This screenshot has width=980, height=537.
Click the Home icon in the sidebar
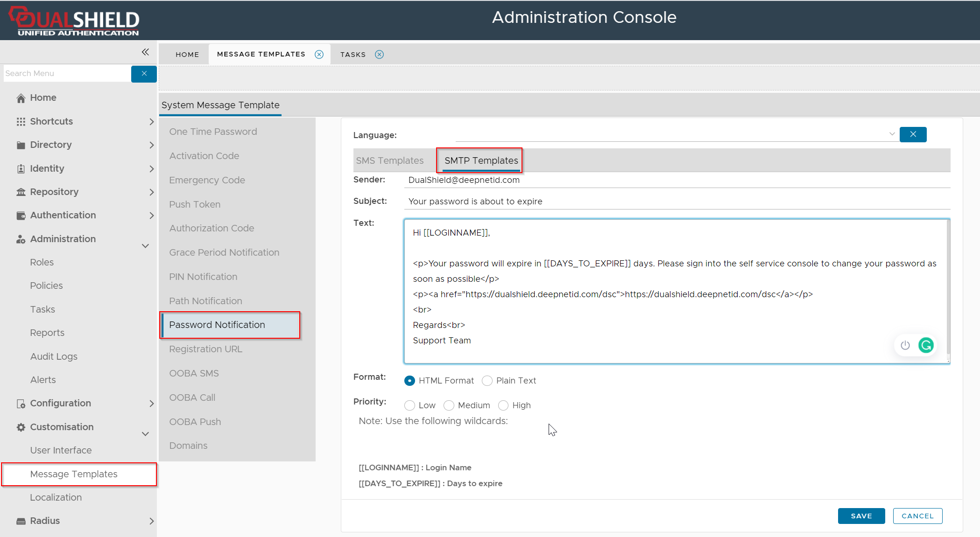point(21,98)
